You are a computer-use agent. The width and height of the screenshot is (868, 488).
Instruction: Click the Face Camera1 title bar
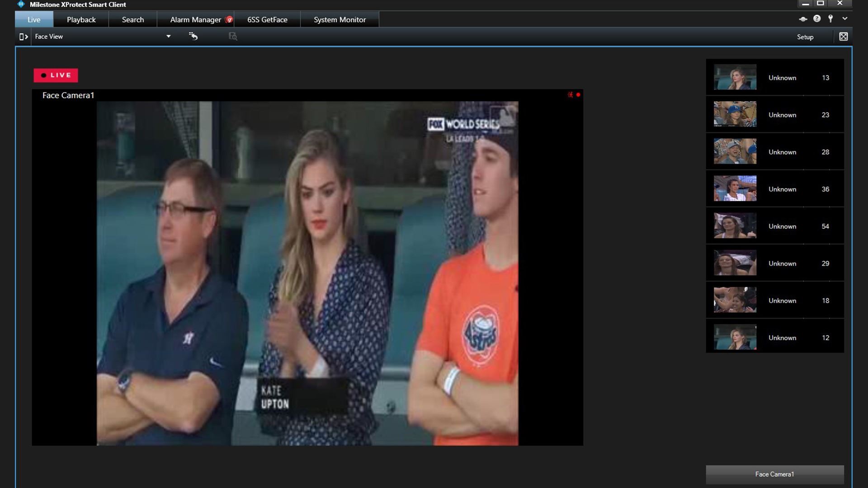pos(307,95)
